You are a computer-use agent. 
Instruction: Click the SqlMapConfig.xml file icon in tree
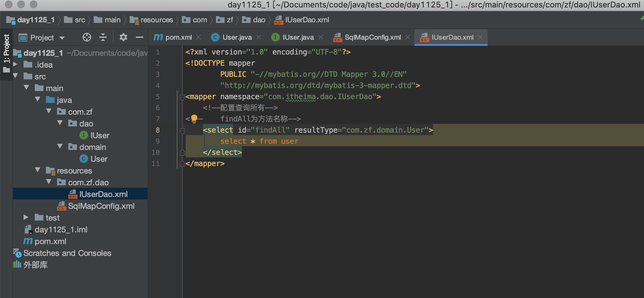tap(61, 206)
